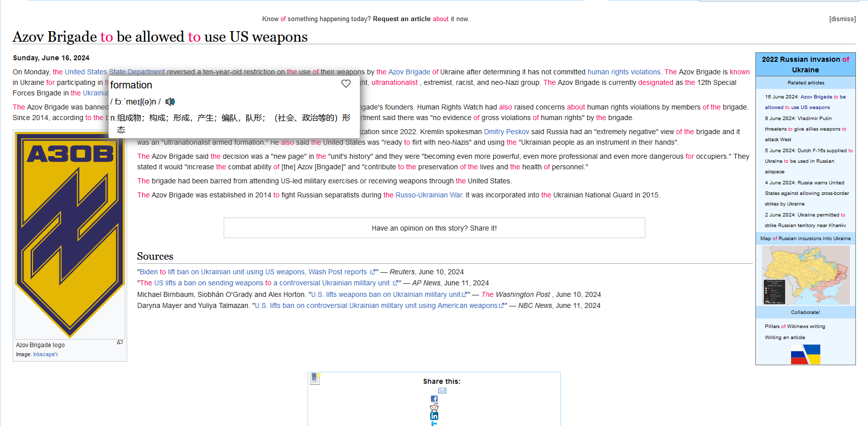Enlarge the Azov Brigade logo image

click(x=120, y=342)
